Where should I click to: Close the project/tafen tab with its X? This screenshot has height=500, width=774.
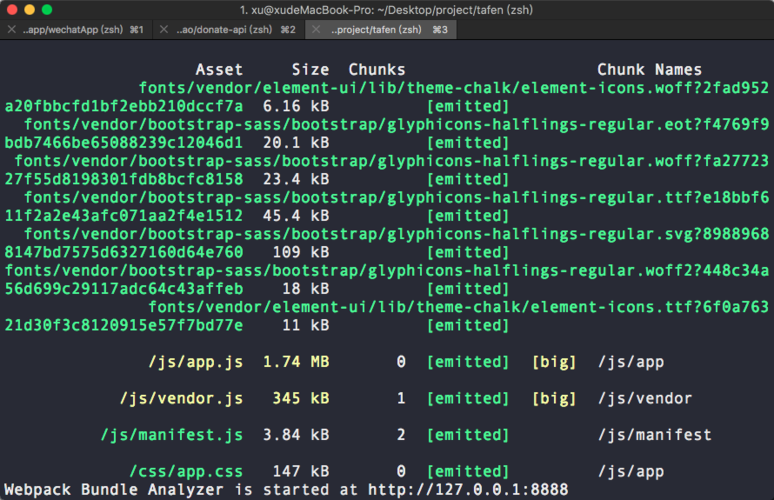click(316, 30)
